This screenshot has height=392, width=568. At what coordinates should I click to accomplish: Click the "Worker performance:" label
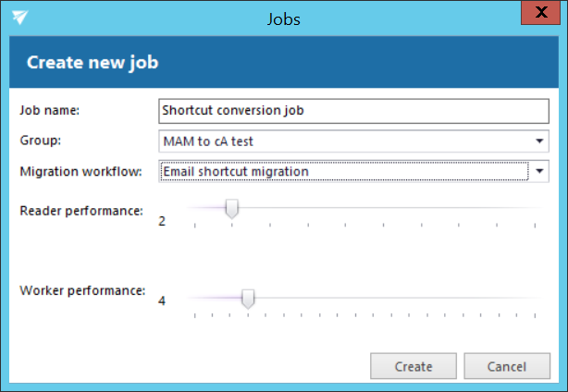pos(82,290)
